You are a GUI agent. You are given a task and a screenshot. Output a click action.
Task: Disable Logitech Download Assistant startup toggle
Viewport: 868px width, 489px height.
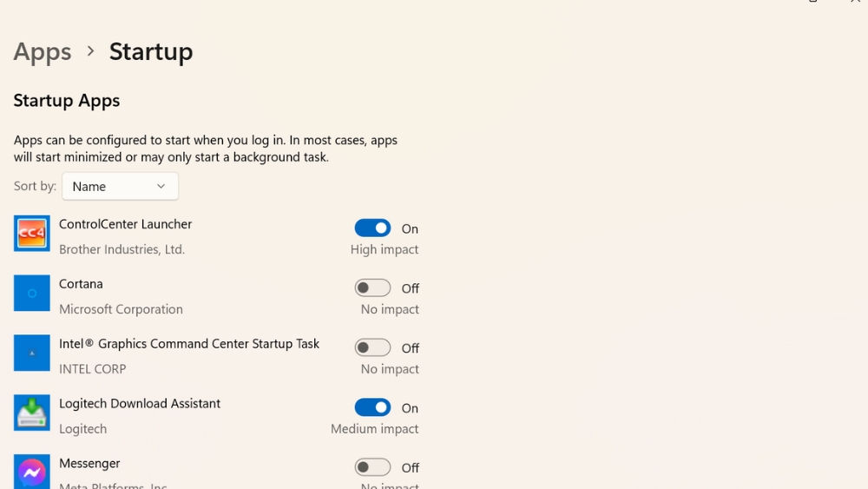[x=372, y=407]
